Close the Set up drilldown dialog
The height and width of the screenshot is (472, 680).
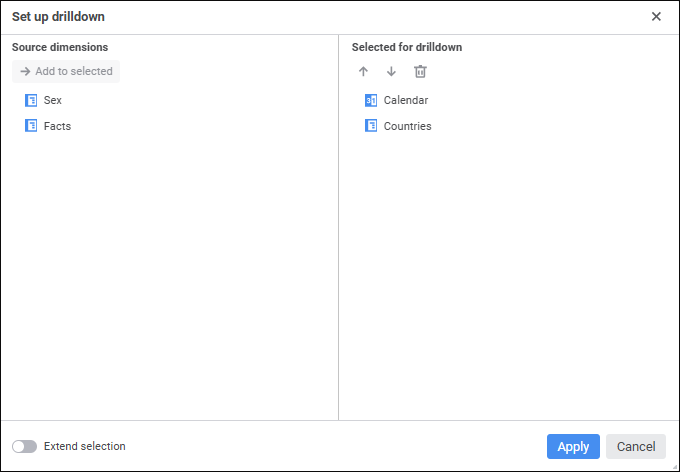[656, 17]
